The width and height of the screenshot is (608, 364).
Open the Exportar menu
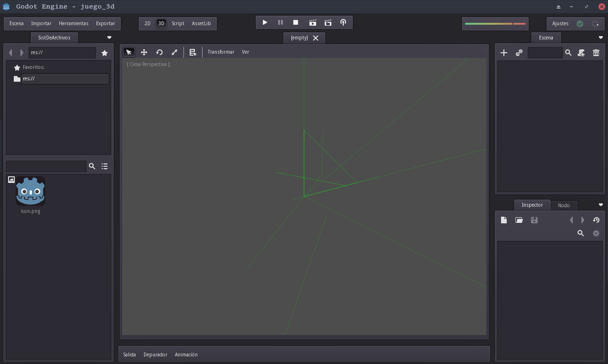[x=106, y=23]
